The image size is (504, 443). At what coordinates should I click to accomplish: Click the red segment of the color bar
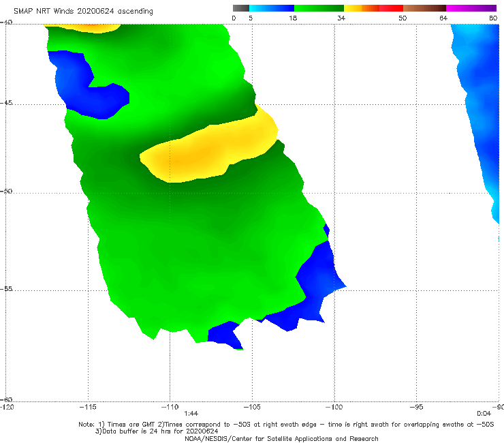pos(391,8)
